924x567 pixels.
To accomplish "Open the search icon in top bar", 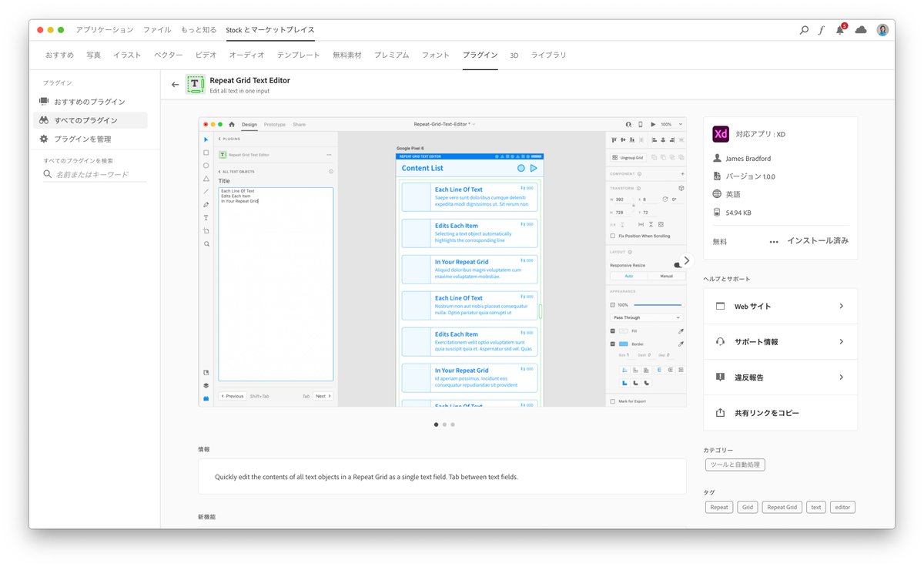I will (x=804, y=30).
